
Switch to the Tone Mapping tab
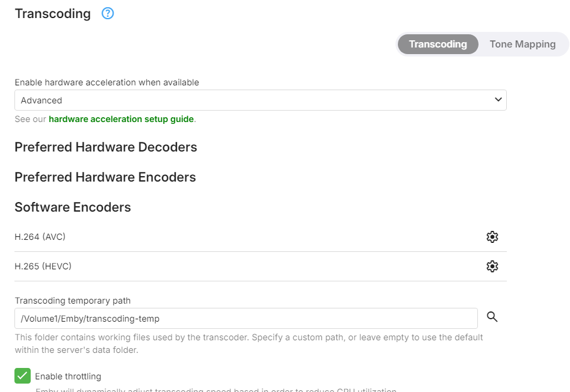pyautogui.click(x=522, y=44)
